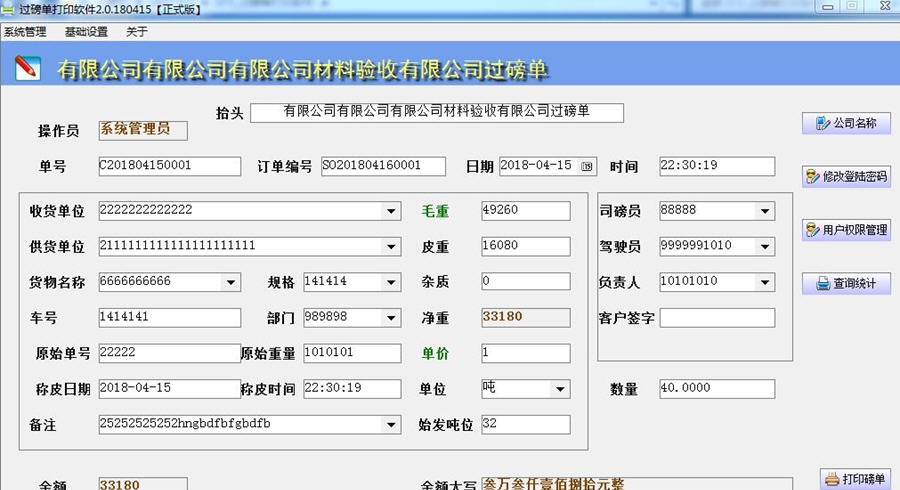900x490 pixels.
Task: Click the 毛重 green label
Action: (435, 212)
